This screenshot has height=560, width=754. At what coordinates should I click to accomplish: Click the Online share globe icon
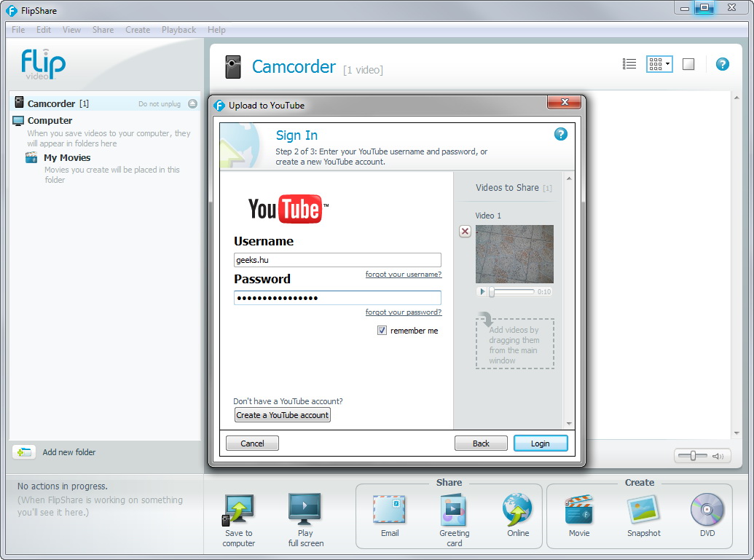[517, 510]
